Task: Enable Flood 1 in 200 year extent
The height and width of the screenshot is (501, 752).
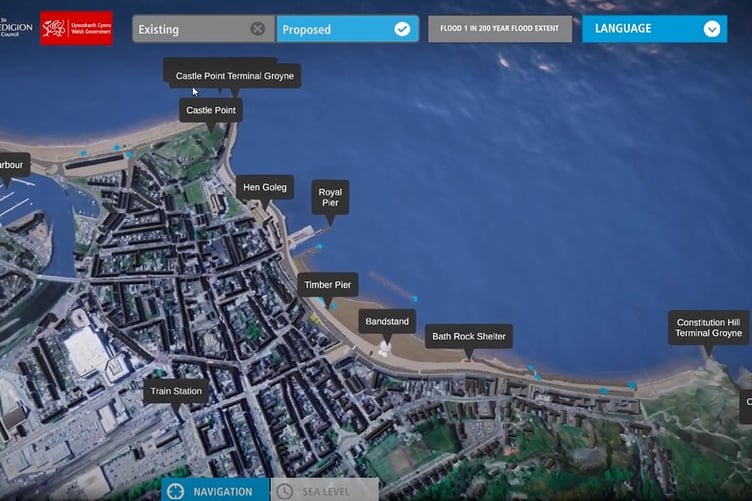Action: 500,29
